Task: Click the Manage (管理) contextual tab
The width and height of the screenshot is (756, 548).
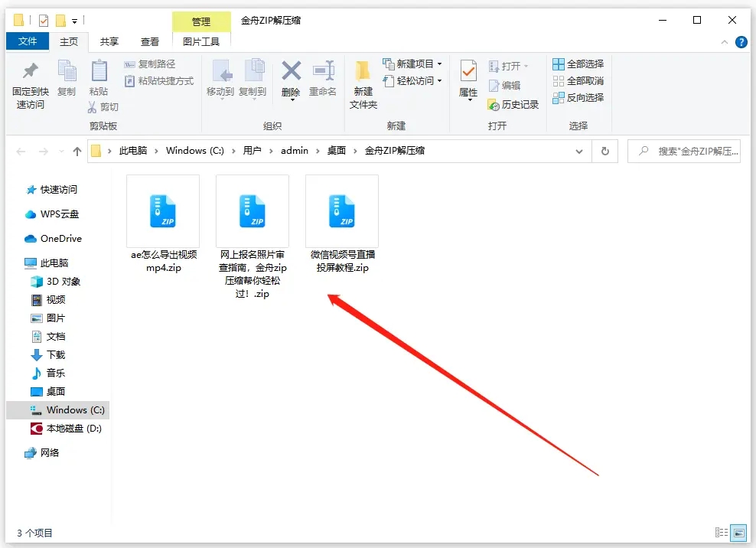Action: (201, 21)
